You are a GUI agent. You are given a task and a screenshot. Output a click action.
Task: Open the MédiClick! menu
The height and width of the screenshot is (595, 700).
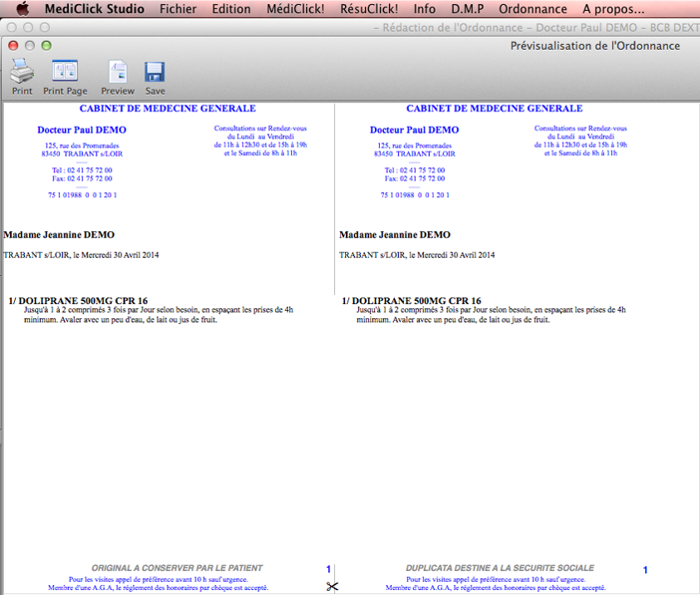click(295, 9)
